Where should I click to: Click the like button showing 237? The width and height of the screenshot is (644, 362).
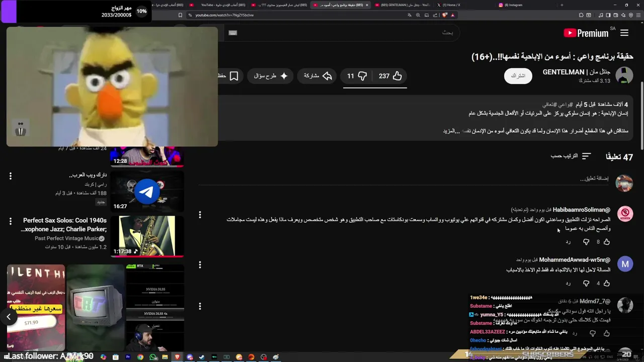pos(390,76)
